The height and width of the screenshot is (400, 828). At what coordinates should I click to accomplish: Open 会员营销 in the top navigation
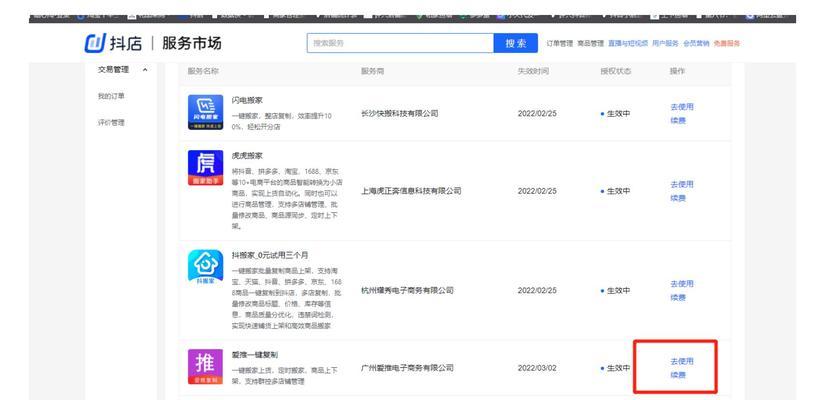coord(696,44)
